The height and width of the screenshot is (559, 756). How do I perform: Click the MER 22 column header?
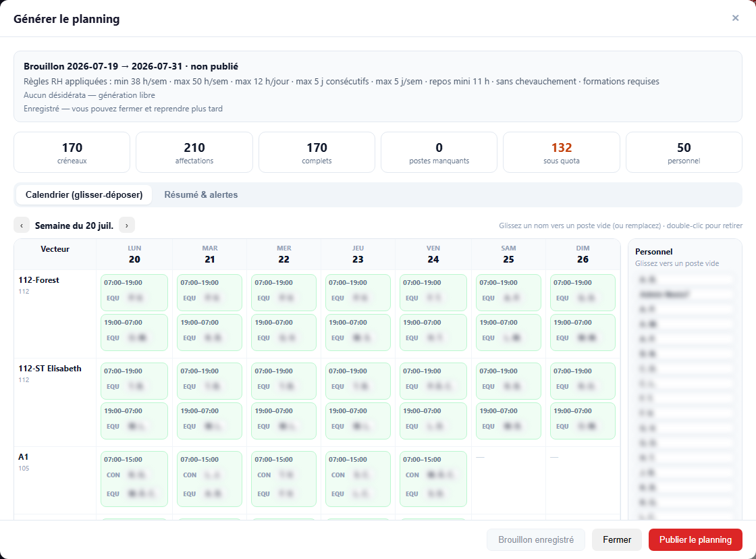point(284,254)
